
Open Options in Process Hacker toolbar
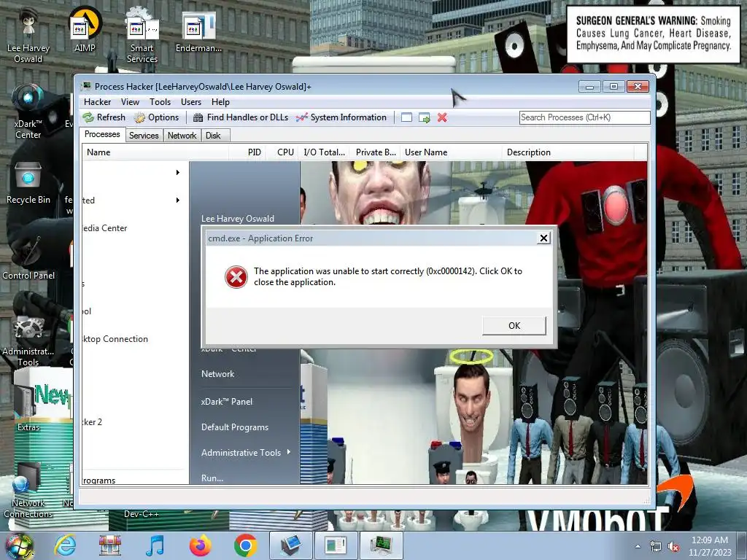156,117
